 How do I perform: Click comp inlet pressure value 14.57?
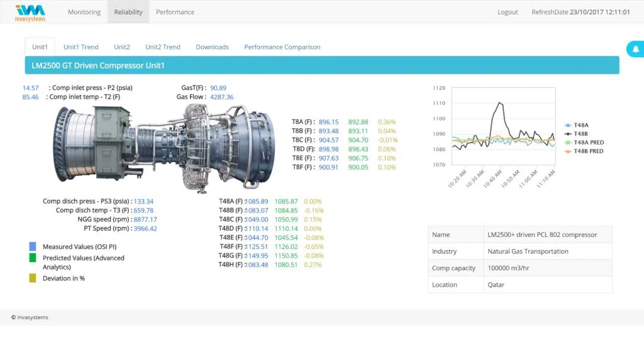point(30,88)
